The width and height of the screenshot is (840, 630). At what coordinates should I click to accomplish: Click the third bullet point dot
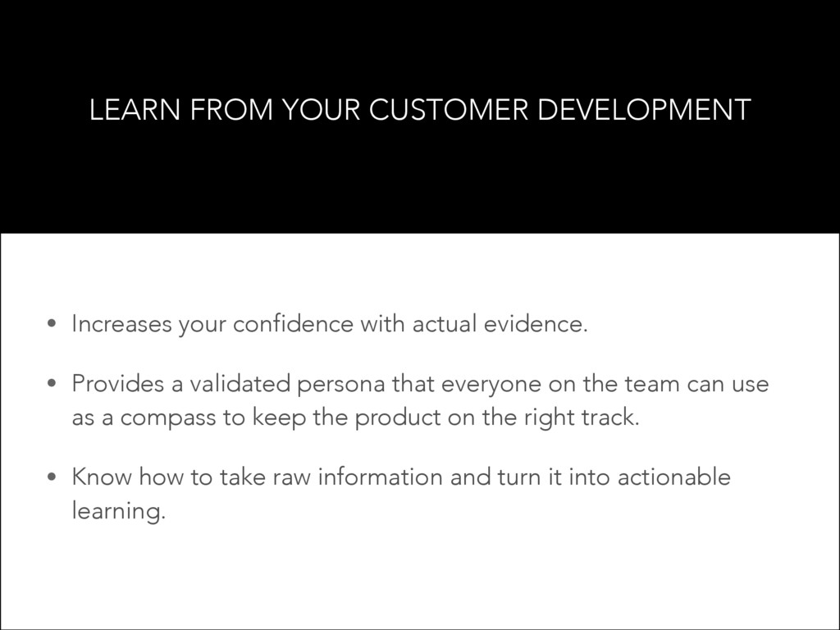click(x=52, y=477)
